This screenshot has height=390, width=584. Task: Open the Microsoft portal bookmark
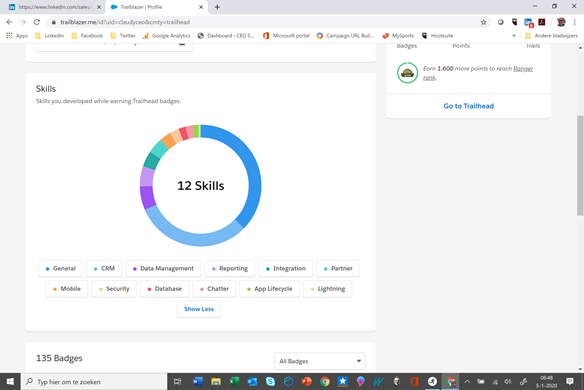286,36
